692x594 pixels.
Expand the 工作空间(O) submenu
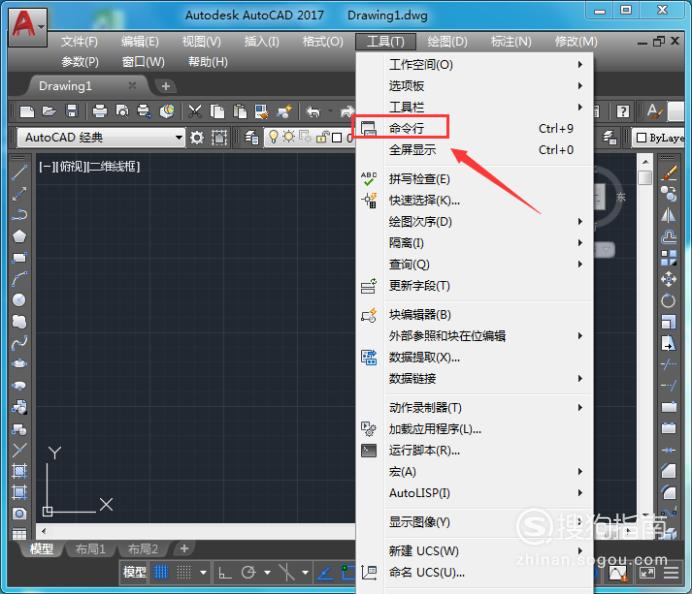475,64
